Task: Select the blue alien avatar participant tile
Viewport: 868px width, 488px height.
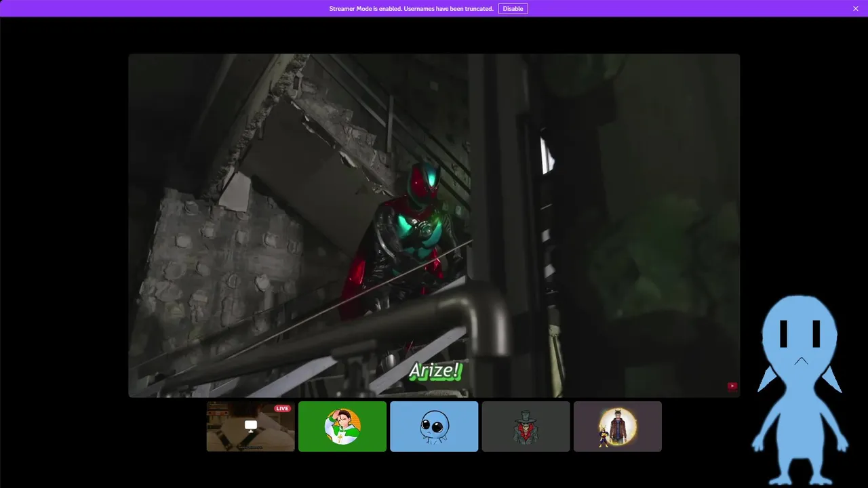Action: (x=434, y=426)
